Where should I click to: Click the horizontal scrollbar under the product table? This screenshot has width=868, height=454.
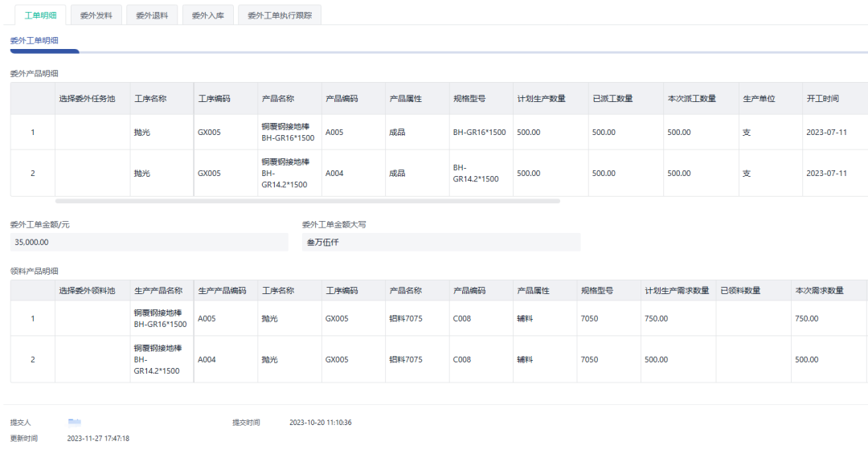point(307,201)
